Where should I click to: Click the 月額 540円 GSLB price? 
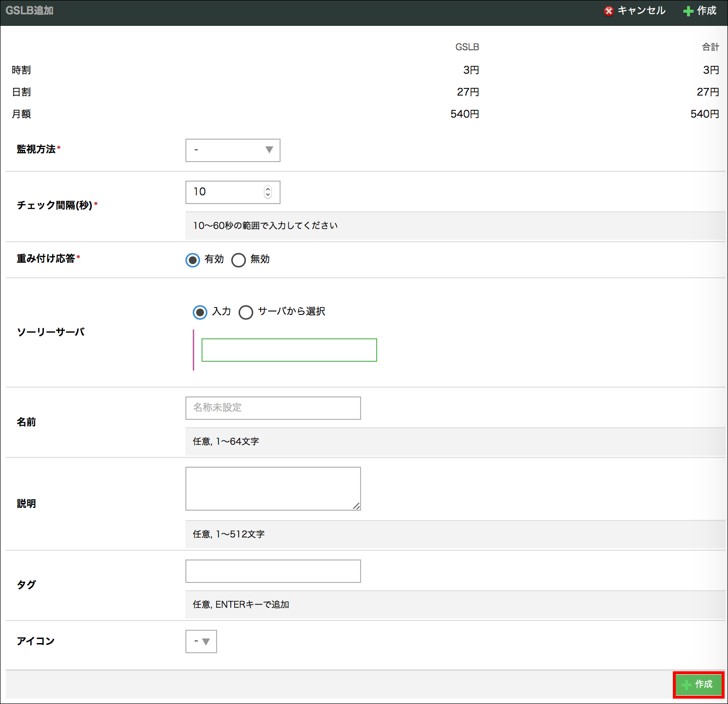point(465,114)
